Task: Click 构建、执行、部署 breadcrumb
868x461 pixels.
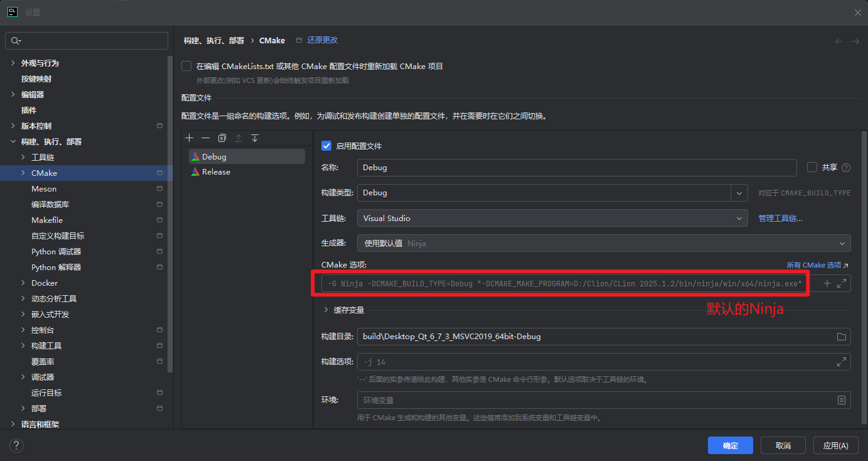Action: pos(214,40)
